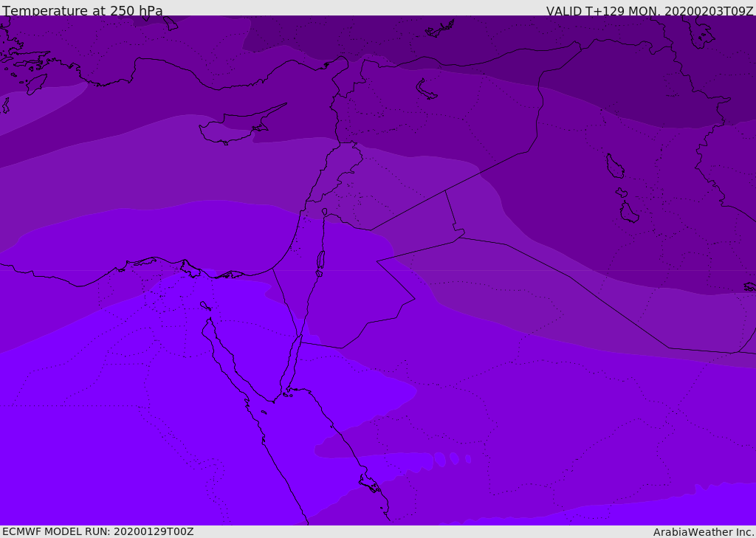This screenshot has width=756, height=538.
Task: Click Lake Tharthar in Iraq
Action: pyautogui.click(x=614, y=166)
